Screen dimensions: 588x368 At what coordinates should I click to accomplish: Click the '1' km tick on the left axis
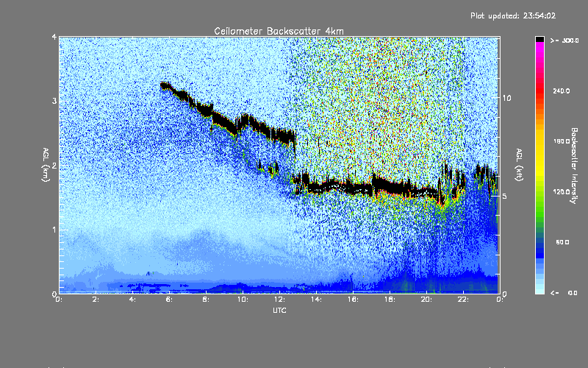(x=54, y=230)
